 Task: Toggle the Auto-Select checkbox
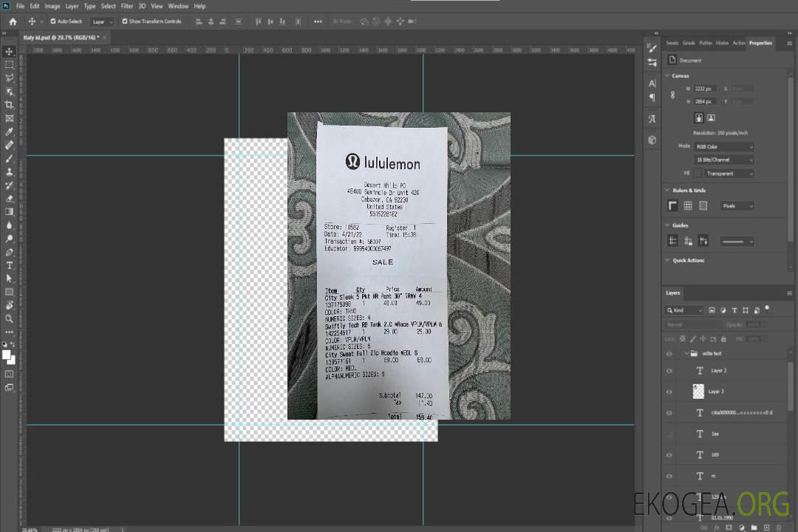53,21
